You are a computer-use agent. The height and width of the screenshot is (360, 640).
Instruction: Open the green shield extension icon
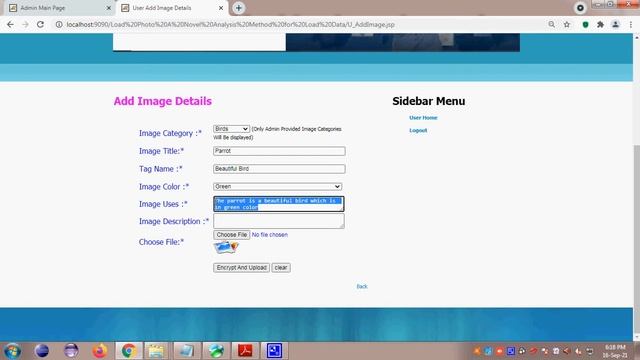click(x=585, y=24)
